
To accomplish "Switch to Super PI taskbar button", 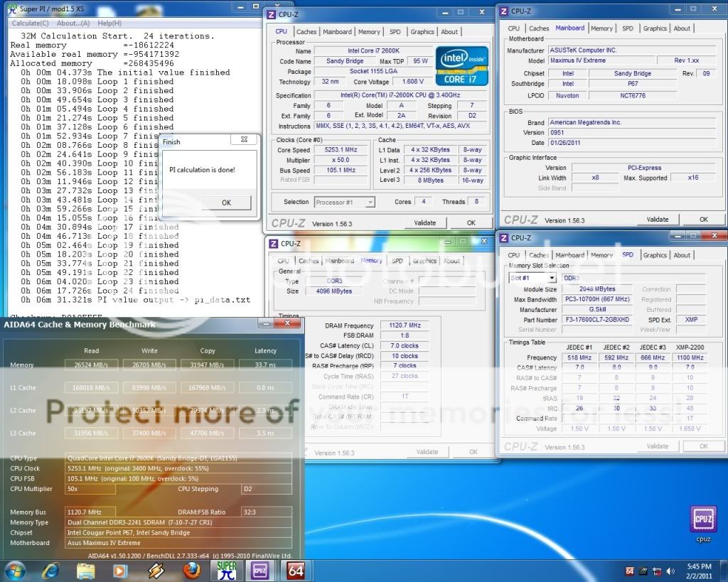I will tap(227, 570).
